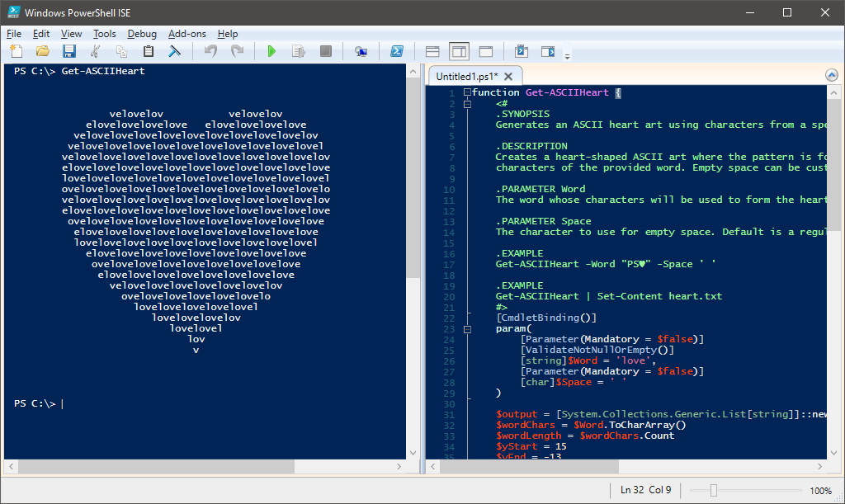This screenshot has height=504, width=845.
Task: Click the '.PARAMETER Word' line
Action: [x=541, y=189]
